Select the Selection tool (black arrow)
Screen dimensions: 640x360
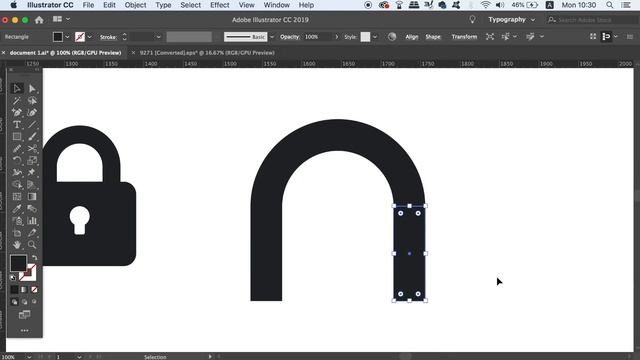(x=17, y=89)
